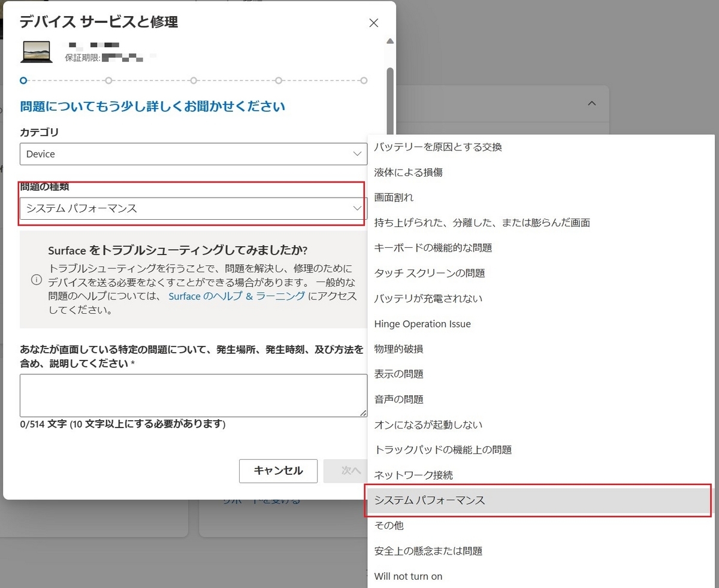The width and height of the screenshot is (719, 588).
Task: Select オンになるが起動しない option
Action: coord(541,425)
